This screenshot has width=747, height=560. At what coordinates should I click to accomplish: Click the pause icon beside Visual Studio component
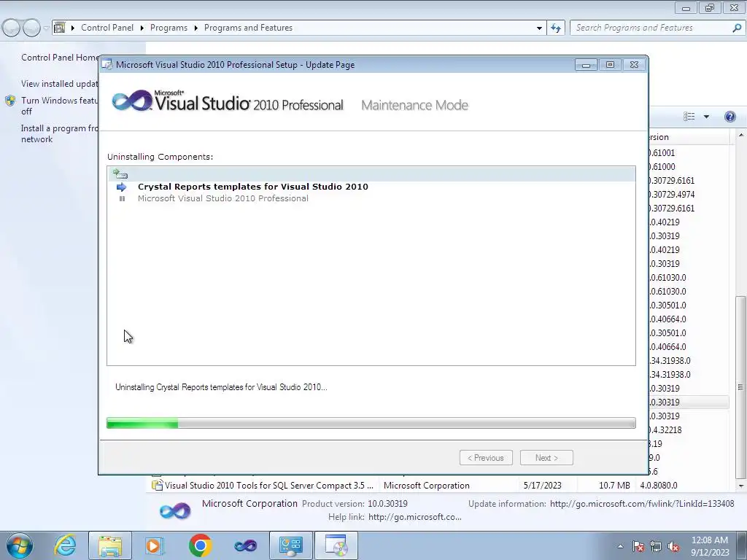click(122, 198)
